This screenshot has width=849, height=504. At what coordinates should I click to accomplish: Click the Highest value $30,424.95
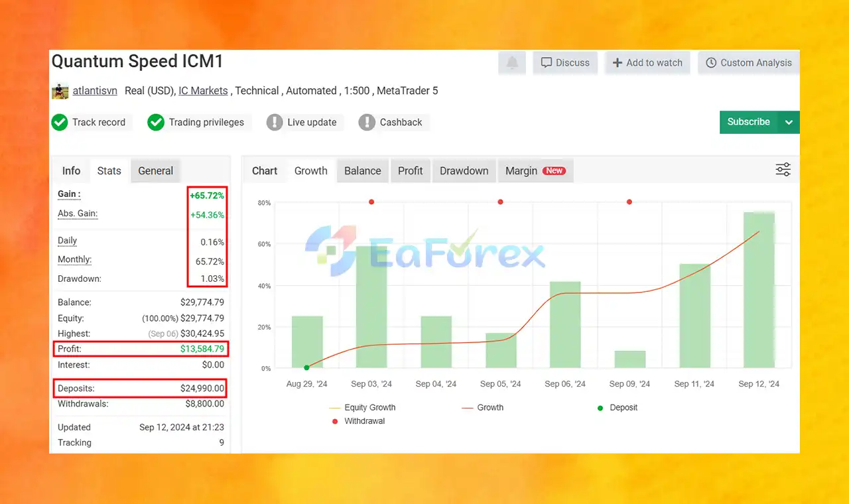[x=202, y=334]
